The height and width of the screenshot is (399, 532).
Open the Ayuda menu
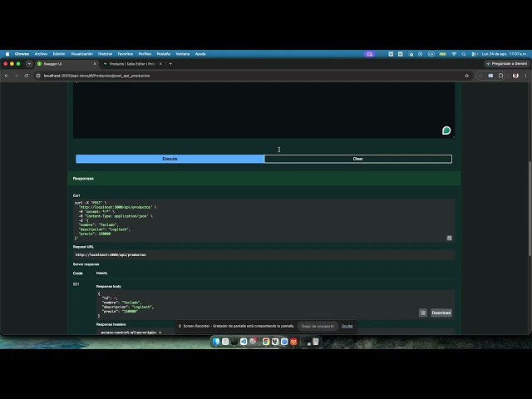(x=200, y=54)
